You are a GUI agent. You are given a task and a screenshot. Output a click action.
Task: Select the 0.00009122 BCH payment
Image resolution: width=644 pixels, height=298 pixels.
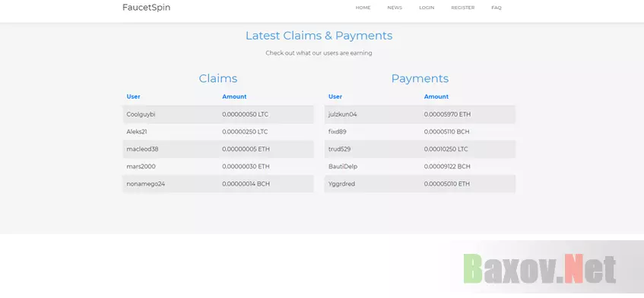click(x=447, y=166)
